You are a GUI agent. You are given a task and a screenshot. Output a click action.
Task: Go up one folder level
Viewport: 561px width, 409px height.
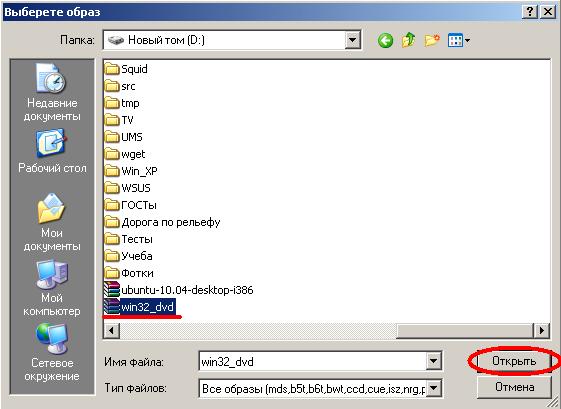tap(408, 40)
